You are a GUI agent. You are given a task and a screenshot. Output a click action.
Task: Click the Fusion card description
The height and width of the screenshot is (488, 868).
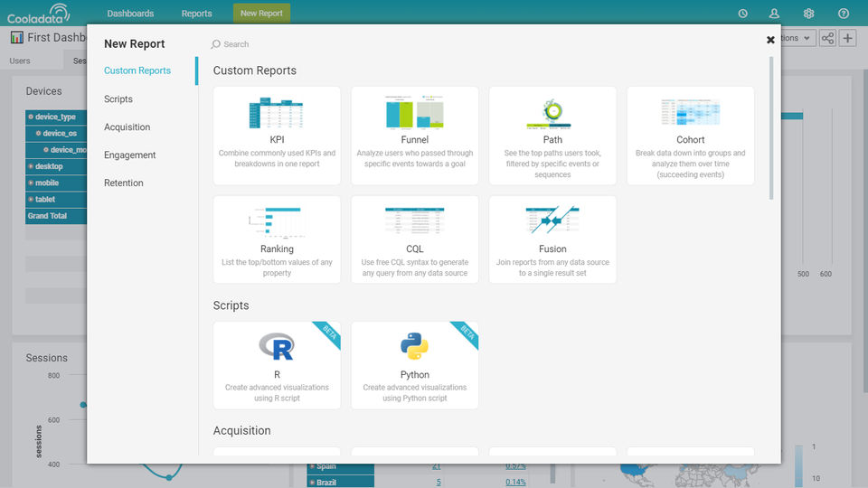(552, 267)
